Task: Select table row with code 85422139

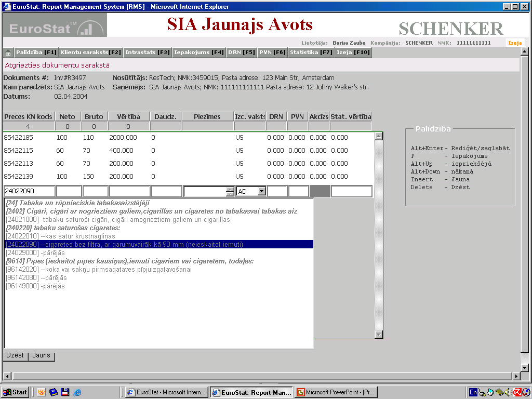Action: pyautogui.click(x=189, y=177)
